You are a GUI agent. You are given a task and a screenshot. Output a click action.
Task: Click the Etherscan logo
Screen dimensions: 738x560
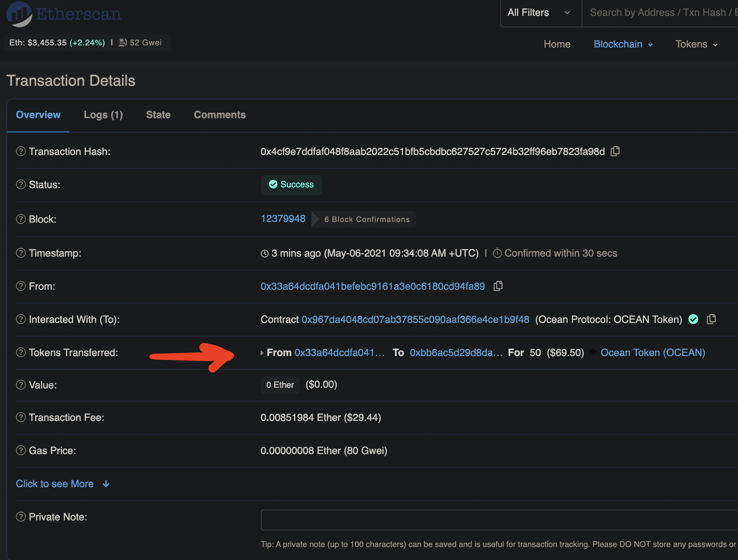point(64,14)
